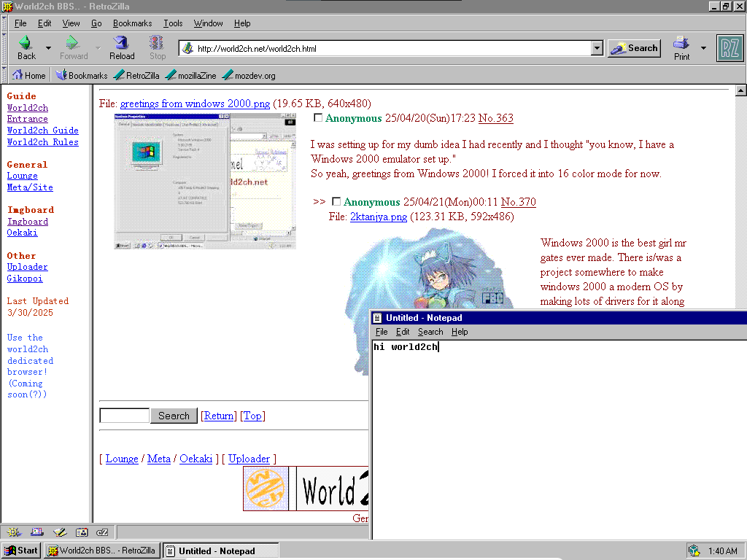Collapse the navigation toolbar using its grippy
This screenshot has height=560, width=747.
[x=4, y=48]
